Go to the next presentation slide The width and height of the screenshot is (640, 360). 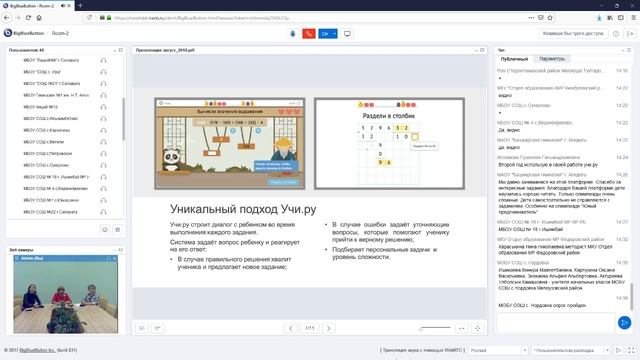pyautogui.click(x=329, y=328)
